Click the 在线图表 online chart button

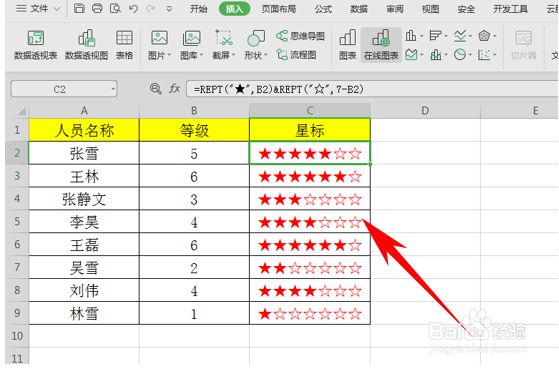tap(381, 45)
